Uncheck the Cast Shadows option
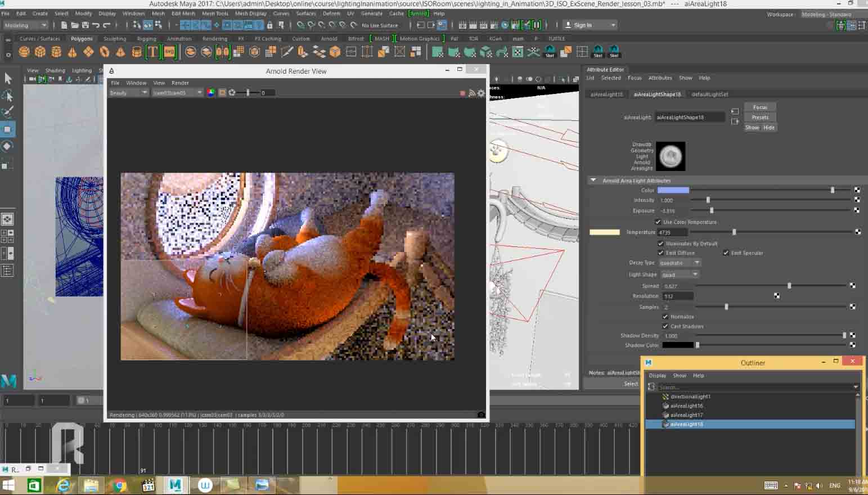Viewport: 868px width, 495px height. click(665, 326)
